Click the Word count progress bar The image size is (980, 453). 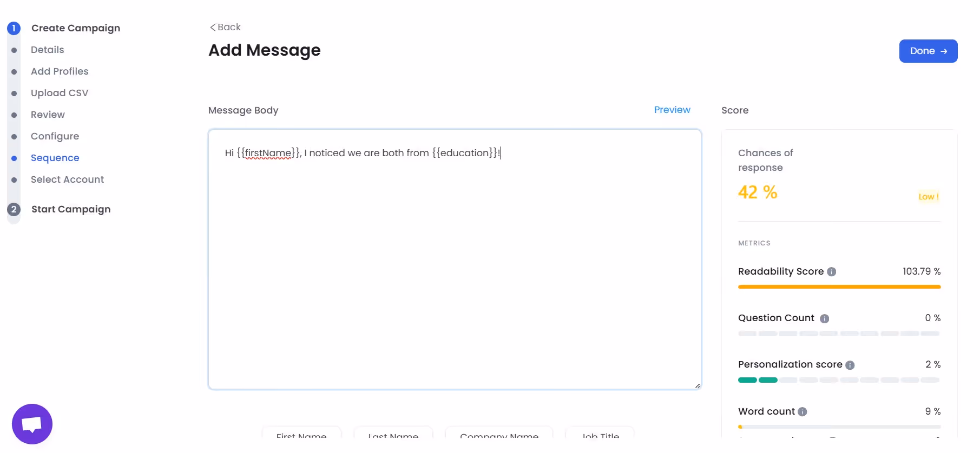pyautogui.click(x=839, y=427)
